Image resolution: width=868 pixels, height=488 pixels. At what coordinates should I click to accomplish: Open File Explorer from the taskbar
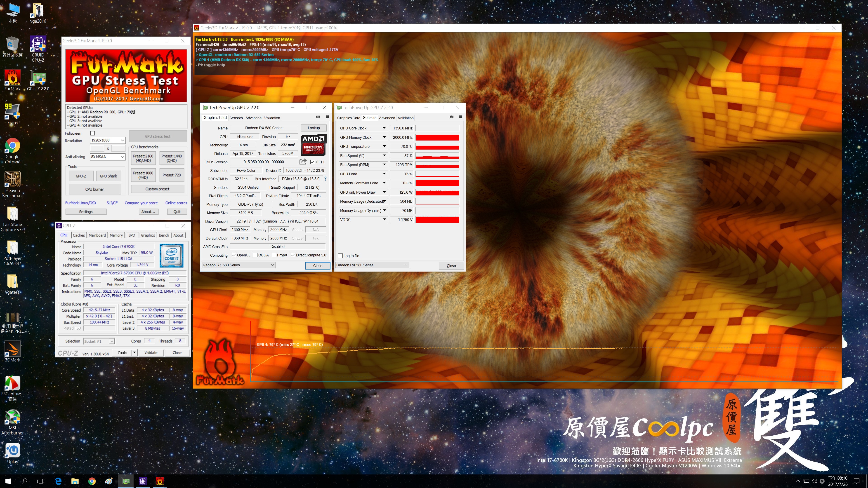(x=75, y=481)
